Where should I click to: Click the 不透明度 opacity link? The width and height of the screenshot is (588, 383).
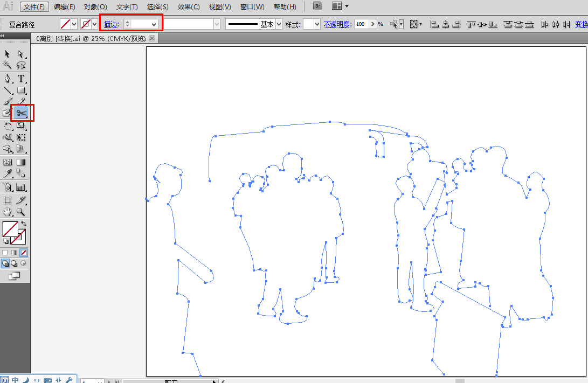click(337, 24)
